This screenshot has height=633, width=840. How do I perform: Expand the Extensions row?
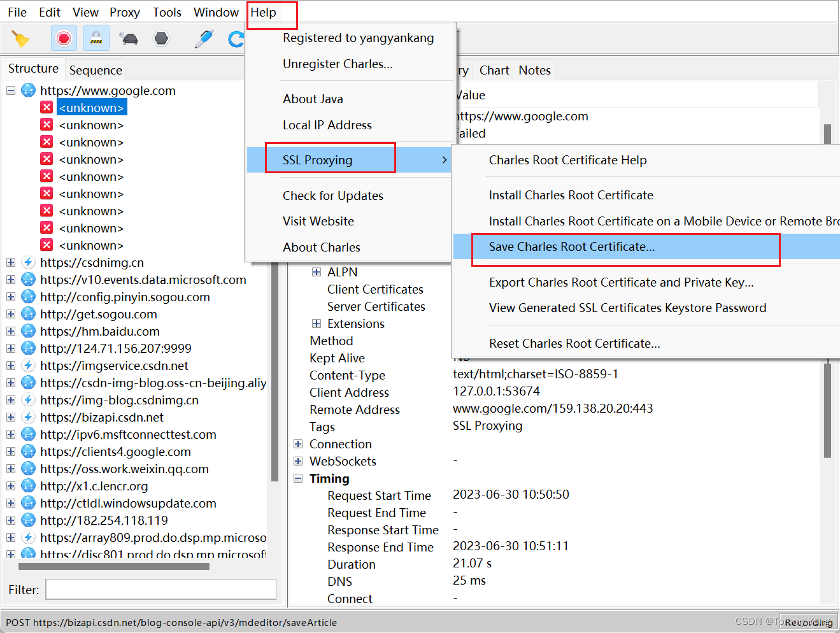[x=317, y=324]
